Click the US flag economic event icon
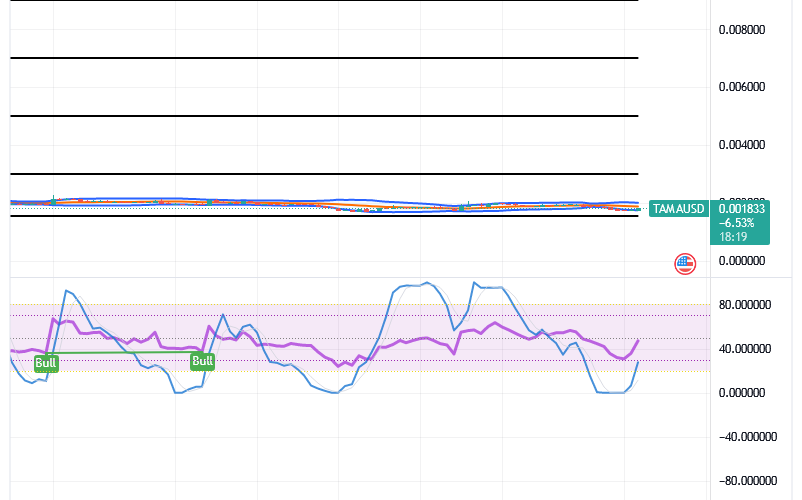Screen dimensions: 802x500 [685, 264]
